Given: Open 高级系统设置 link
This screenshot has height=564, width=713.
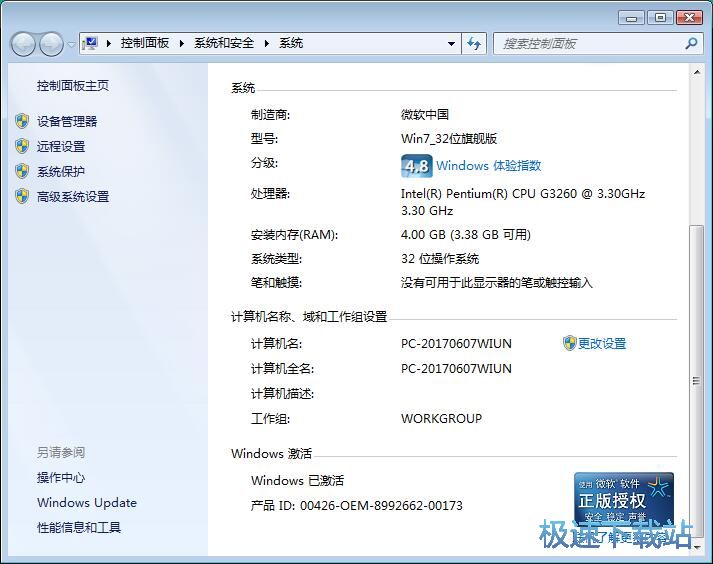Looking at the screenshot, I should pos(73,196).
